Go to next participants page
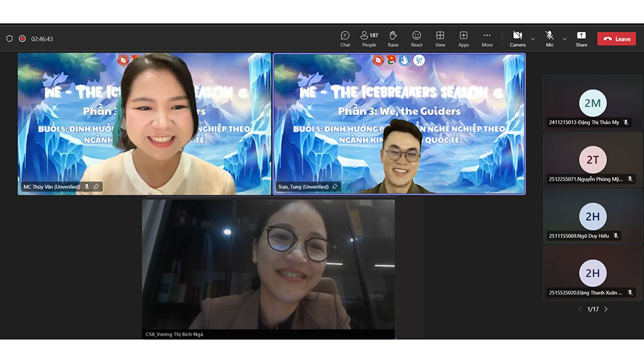The image size is (644, 363). coord(605,309)
